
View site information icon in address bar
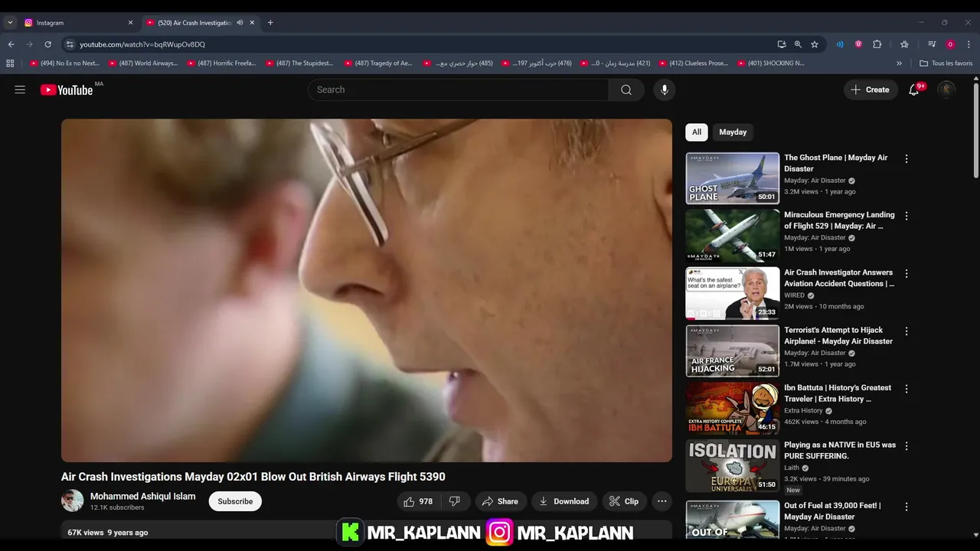(70, 44)
